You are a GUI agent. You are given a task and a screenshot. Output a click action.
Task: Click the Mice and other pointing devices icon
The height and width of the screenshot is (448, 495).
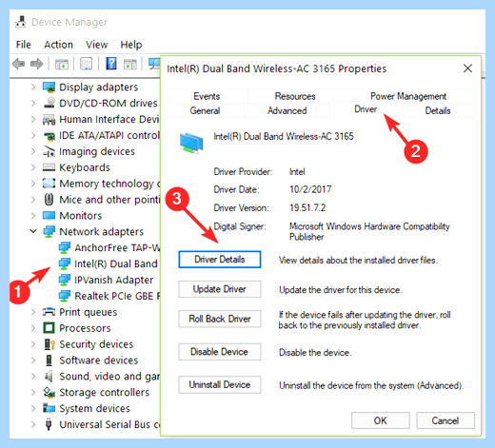coord(49,200)
